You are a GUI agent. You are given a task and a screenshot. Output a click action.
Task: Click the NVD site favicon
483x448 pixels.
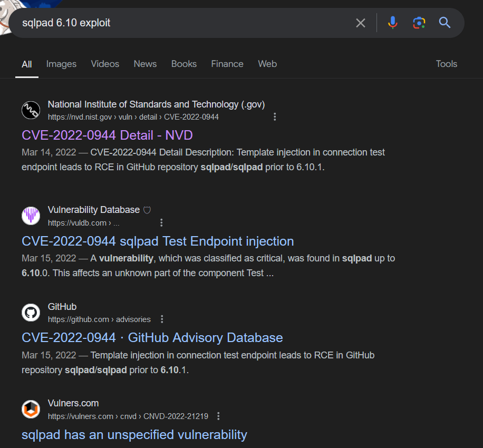[31, 110]
